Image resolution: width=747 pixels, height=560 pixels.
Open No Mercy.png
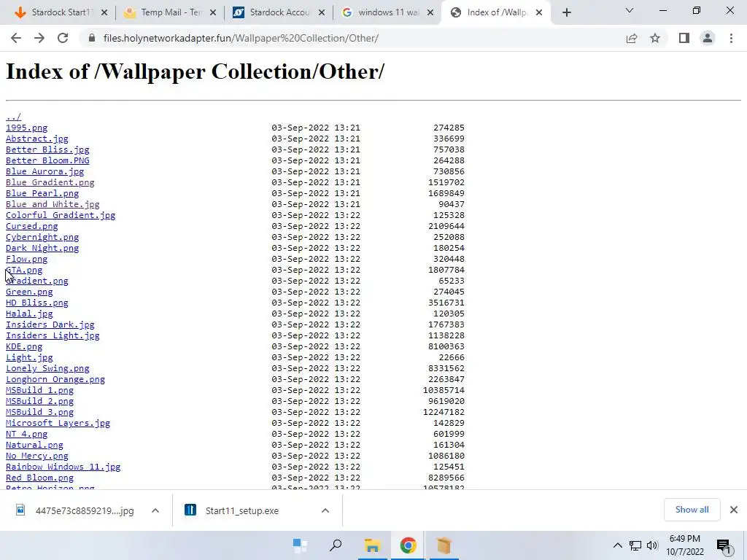click(36, 456)
